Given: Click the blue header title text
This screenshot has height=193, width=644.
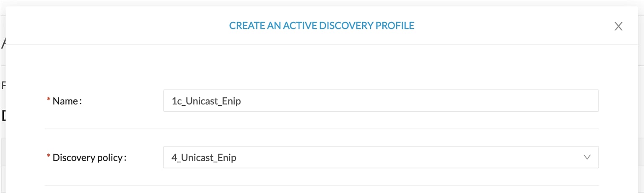Looking at the screenshot, I should [322, 26].
